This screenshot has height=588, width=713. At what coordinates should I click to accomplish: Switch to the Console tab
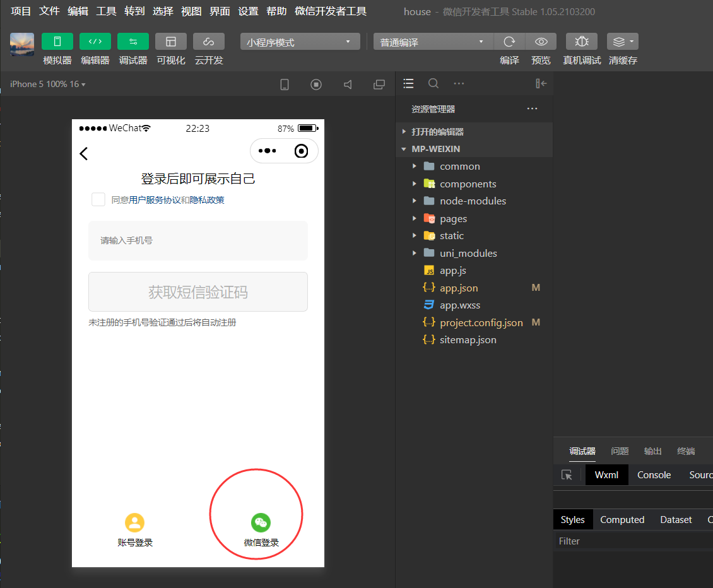point(654,475)
